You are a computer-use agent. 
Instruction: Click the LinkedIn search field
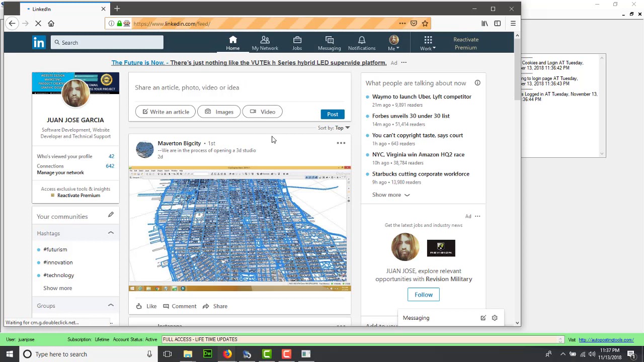click(107, 43)
